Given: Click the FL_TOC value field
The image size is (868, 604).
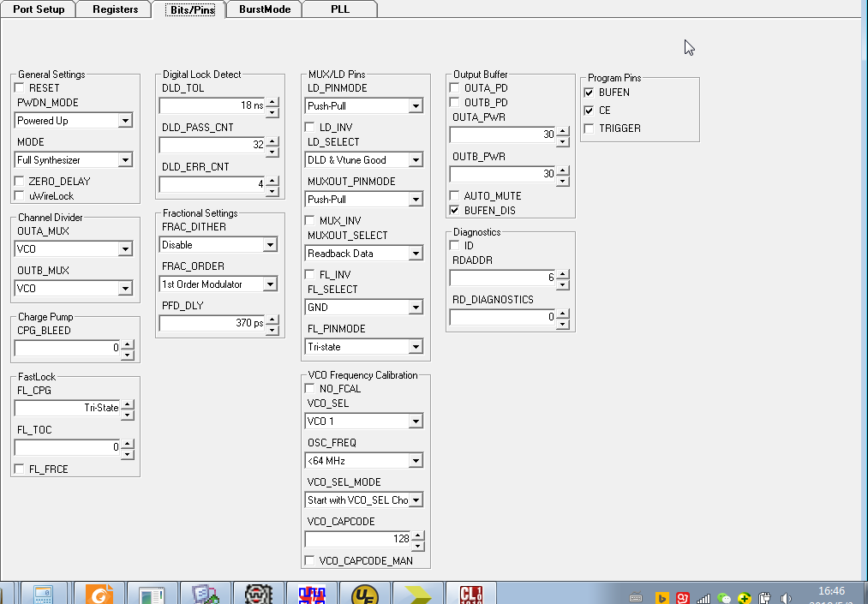Looking at the screenshot, I should pyautogui.click(x=68, y=446).
